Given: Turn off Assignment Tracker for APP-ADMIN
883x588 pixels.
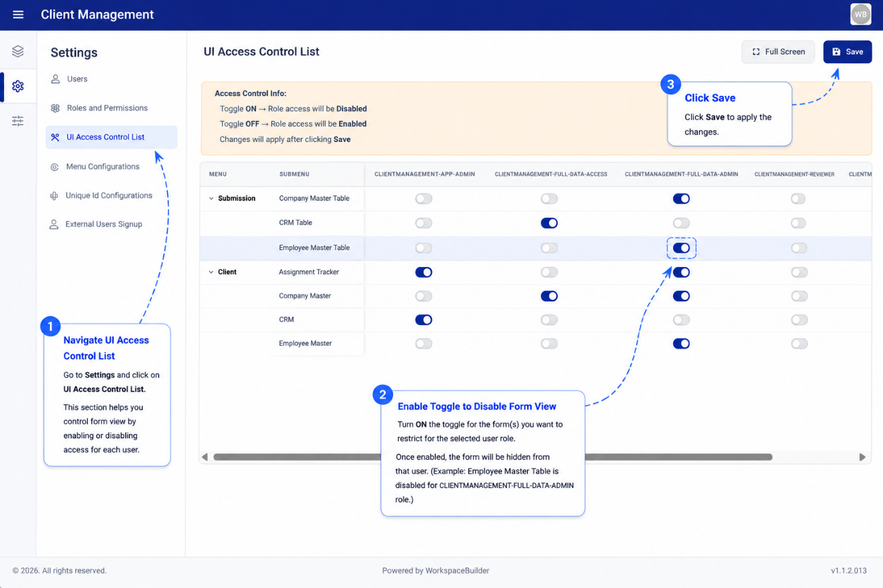Looking at the screenshot, I should point(423,272).
